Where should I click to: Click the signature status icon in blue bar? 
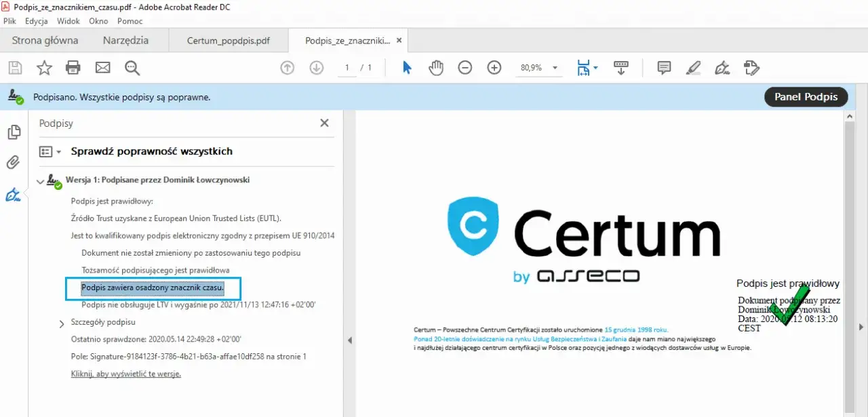pos(15,97)
